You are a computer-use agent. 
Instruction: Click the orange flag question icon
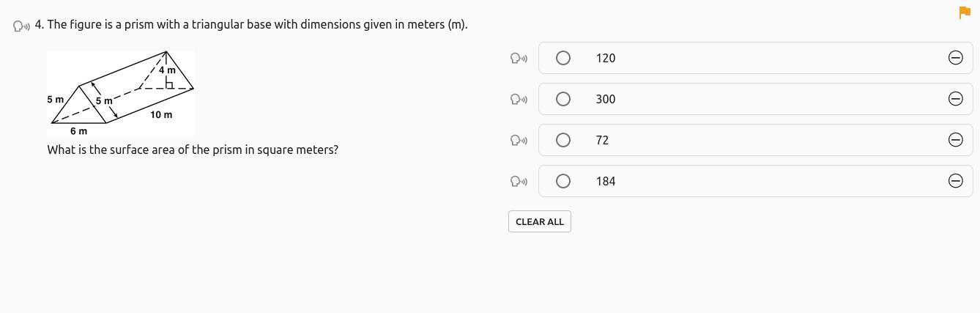[x=964, y=12]
